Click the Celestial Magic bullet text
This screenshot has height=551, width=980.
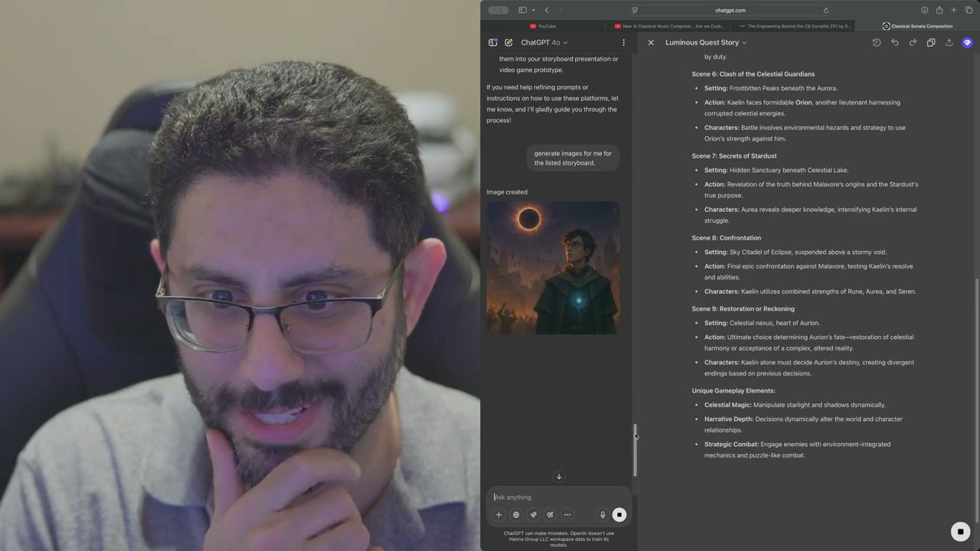(795, 405)
